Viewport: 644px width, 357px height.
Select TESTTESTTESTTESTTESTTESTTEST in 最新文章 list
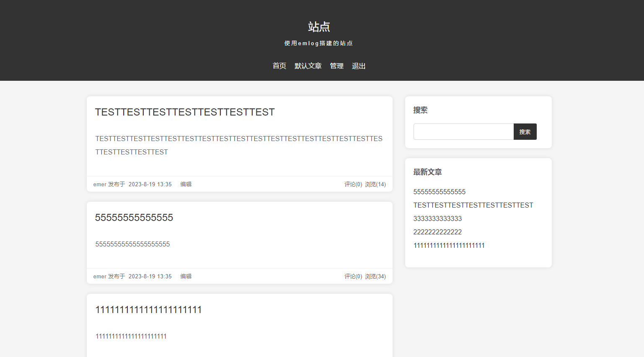(x=473, y=205)
